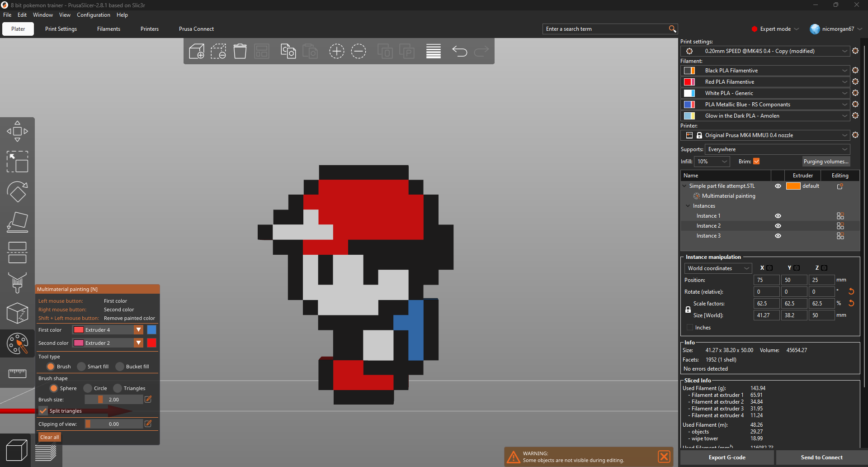868x467 pixels.
Task: Open the Second color extruder dropdown
Action: click(x=108, y=343)
